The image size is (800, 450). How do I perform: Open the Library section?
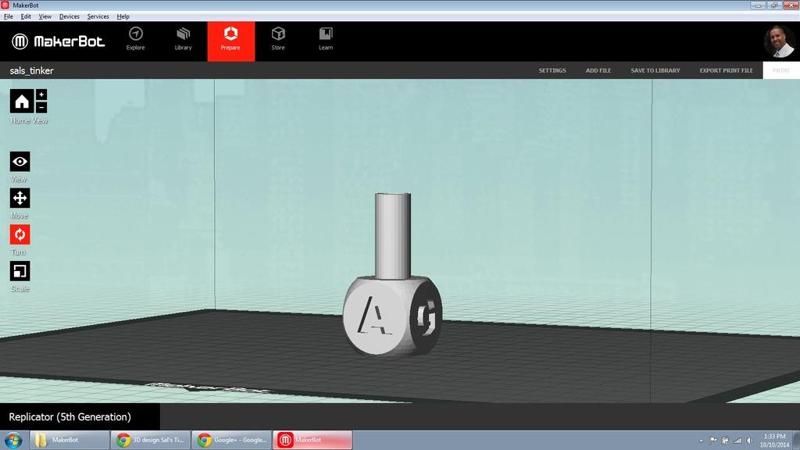tap(183, 40)
